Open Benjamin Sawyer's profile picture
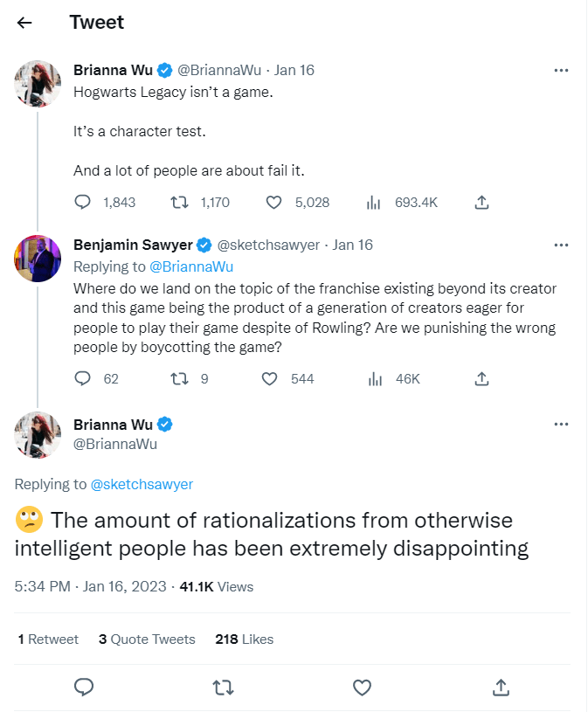This screenshot has width=588, height=712. [x=38, y=259]
